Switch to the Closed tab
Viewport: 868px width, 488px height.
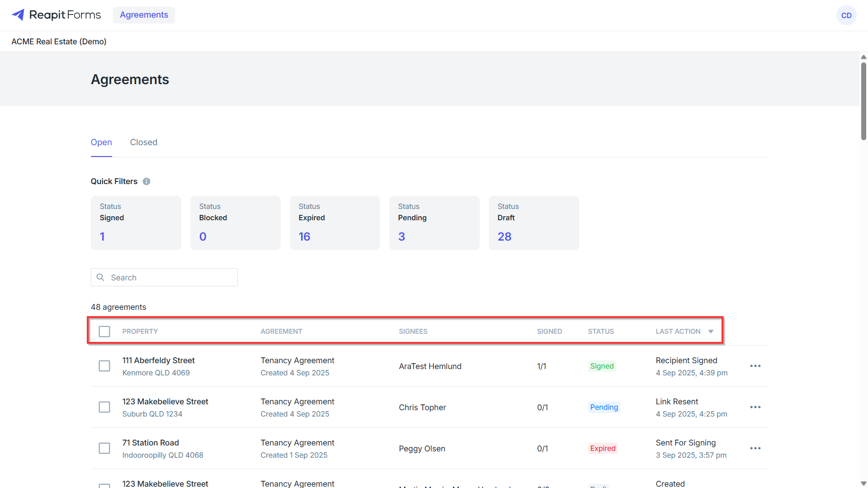coord(144,142)
